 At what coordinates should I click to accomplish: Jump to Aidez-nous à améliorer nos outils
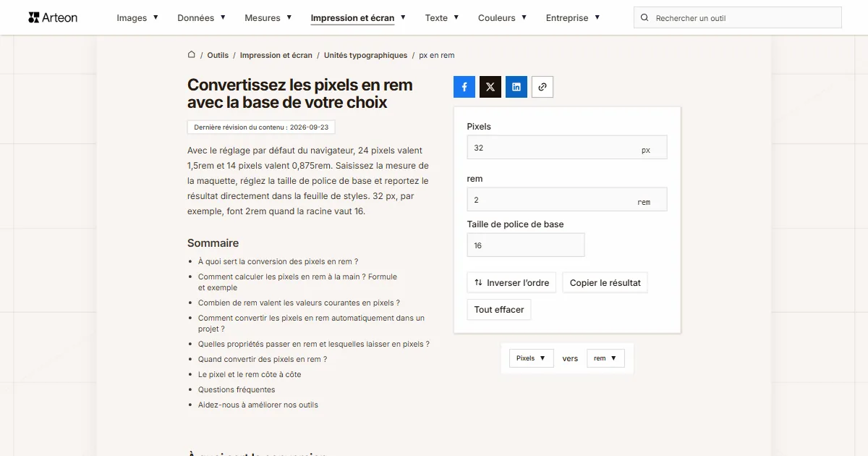click(258, 405)
